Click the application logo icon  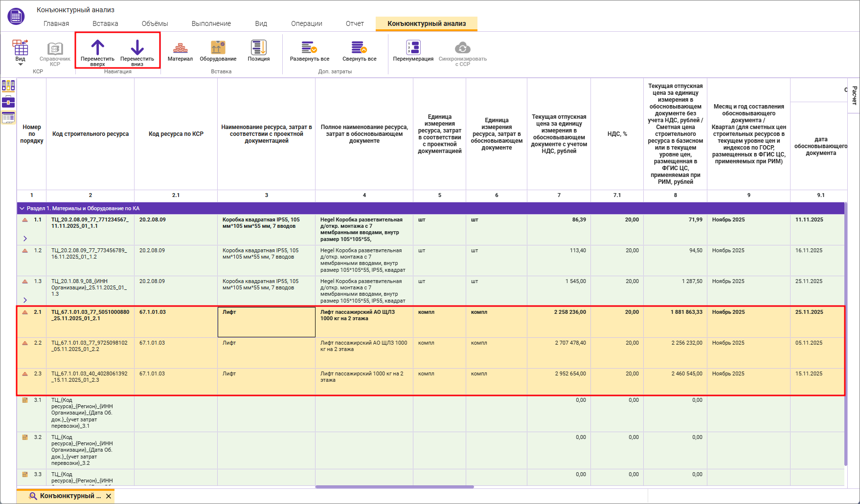(x=16, y=16)
